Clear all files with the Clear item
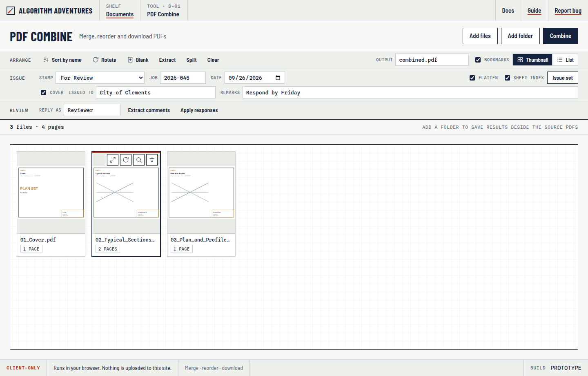 click(213, 60)
